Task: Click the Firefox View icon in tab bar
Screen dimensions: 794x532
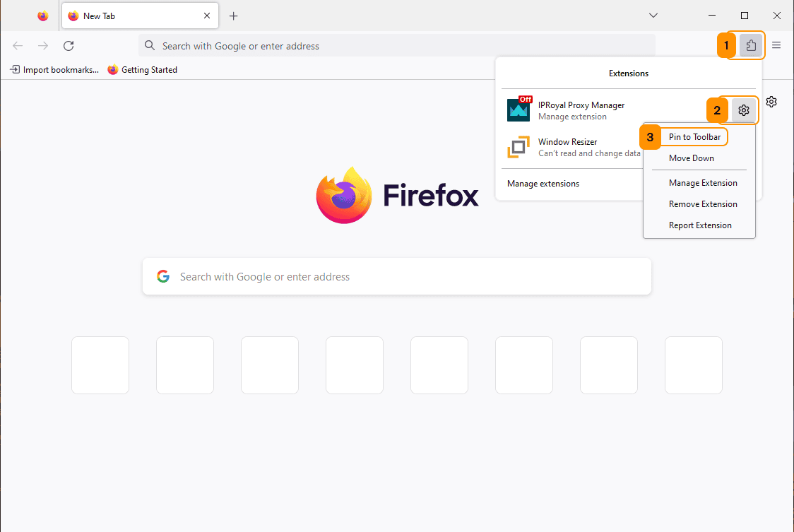Action: pos(43,16)
